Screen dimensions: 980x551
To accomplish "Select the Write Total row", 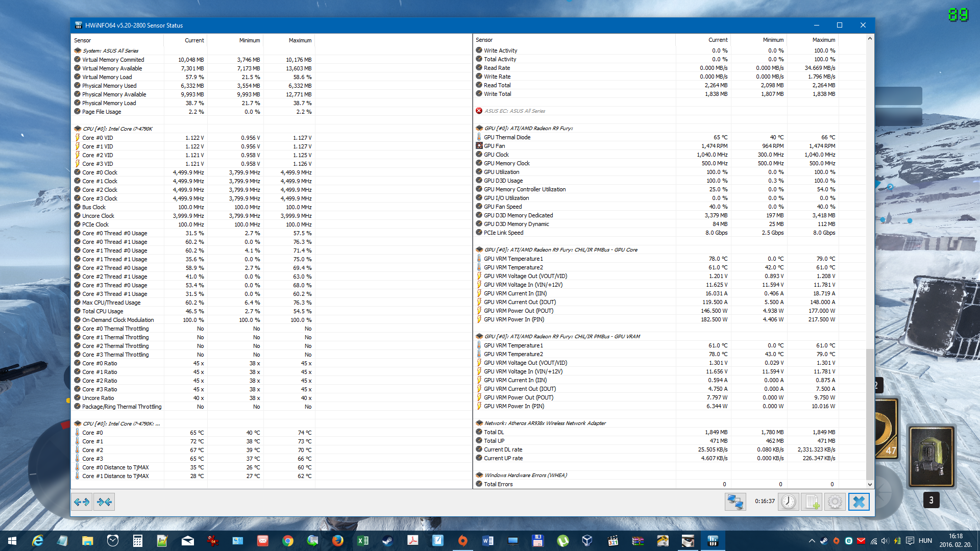I will tap(656, 94).
